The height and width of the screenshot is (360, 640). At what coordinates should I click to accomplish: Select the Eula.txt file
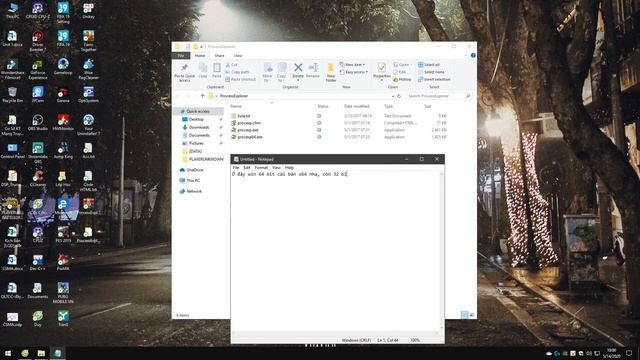coord(244,116)
